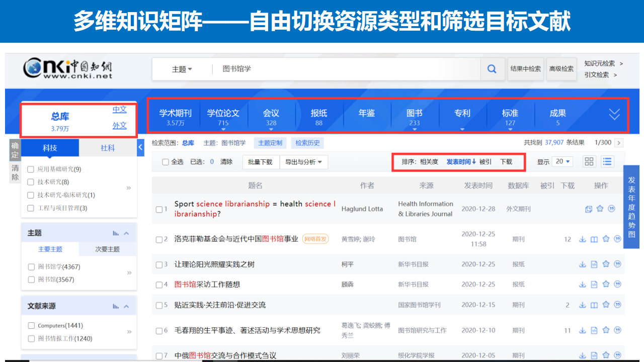This screenshot has height=362, width=644.
Task: Show chart icon in 主题 panel
Action: click(116, 233)
